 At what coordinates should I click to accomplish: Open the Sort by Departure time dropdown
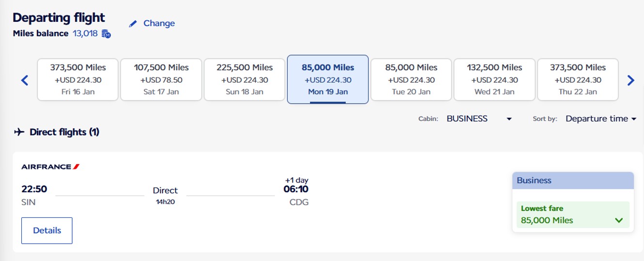[x=600, y=119]
